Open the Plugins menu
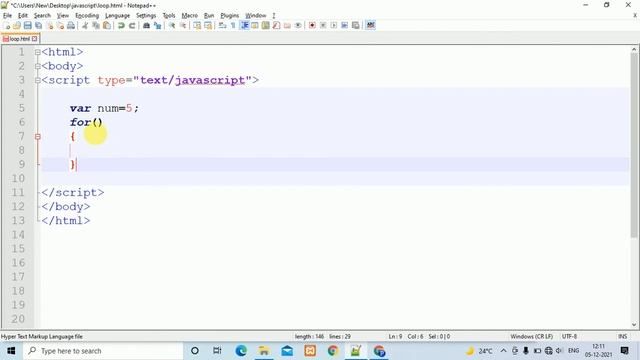Screen dimensions: 640x360 click(x=229, y=16)
